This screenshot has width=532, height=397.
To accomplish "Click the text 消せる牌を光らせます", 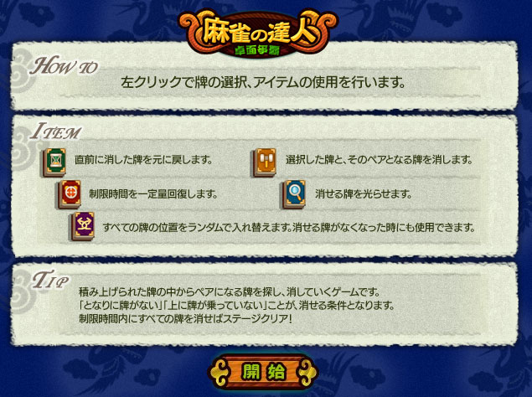I will pos(364,194).
